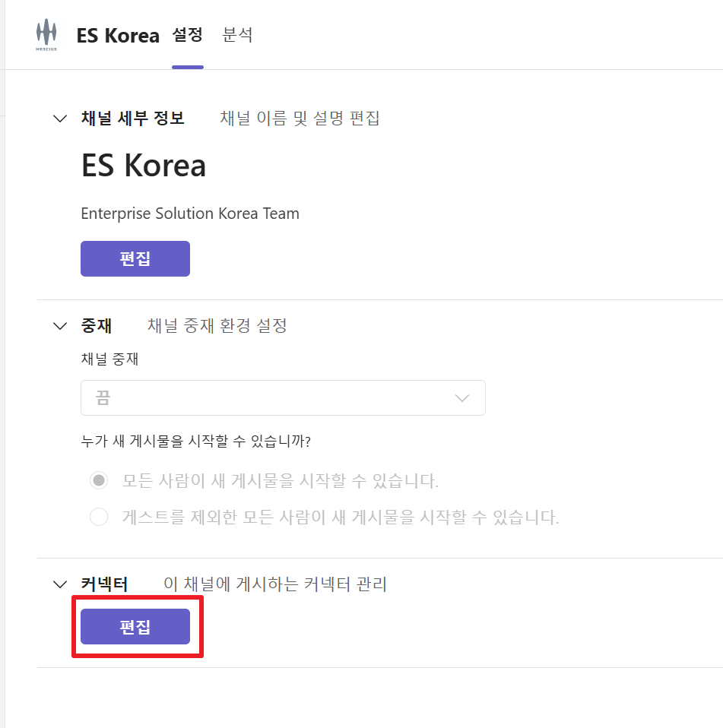The image size is (723, 728).
Task: Click the 중재 section heading
Action: pos(97,326)
